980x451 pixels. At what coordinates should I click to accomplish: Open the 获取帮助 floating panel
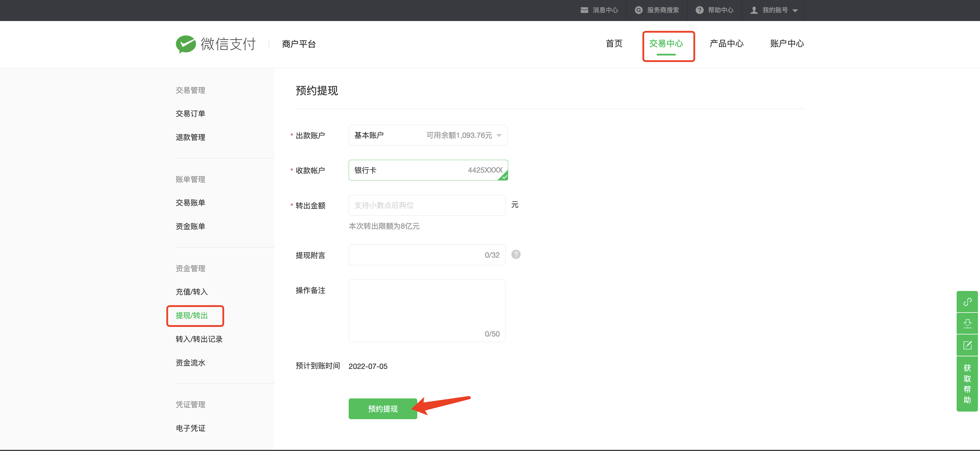[967, 384]
